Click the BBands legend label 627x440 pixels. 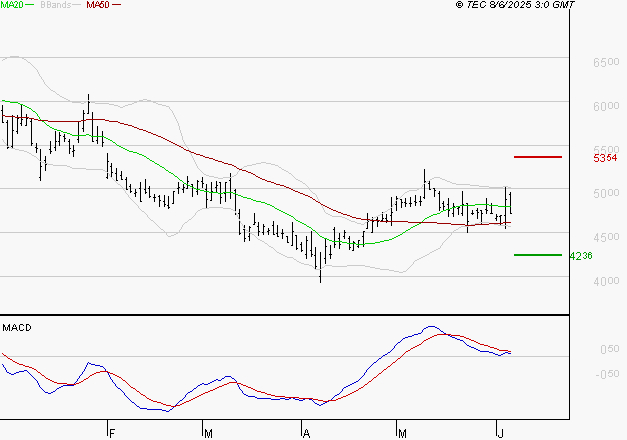(55, 5)
